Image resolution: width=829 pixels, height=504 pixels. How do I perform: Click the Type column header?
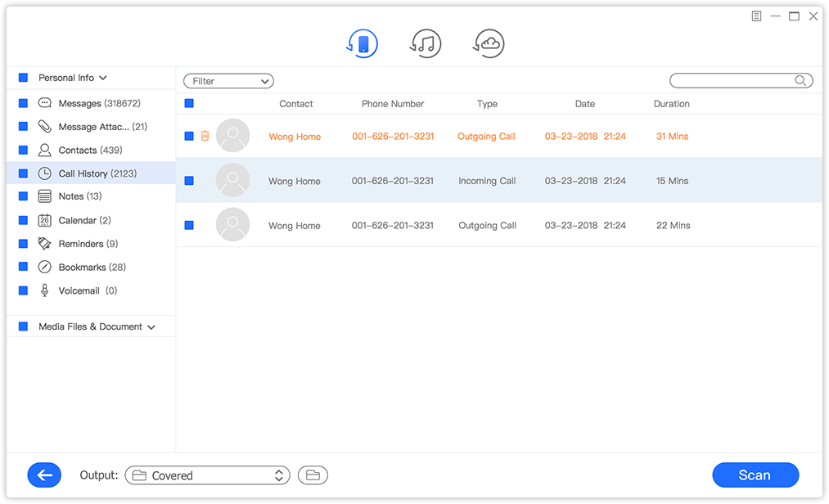click(x=487, y=104)
